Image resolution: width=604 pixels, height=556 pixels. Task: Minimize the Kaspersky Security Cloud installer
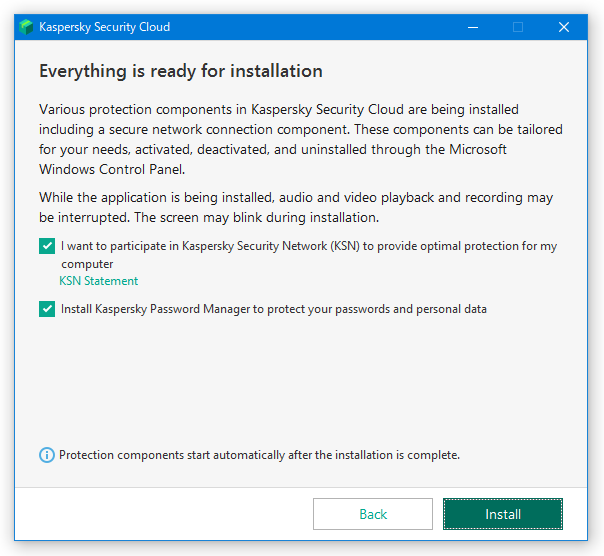(x=473, y=27)
